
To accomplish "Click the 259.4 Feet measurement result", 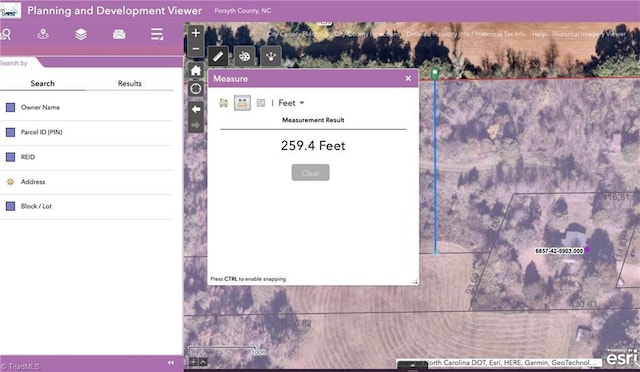I will [313, 146].
